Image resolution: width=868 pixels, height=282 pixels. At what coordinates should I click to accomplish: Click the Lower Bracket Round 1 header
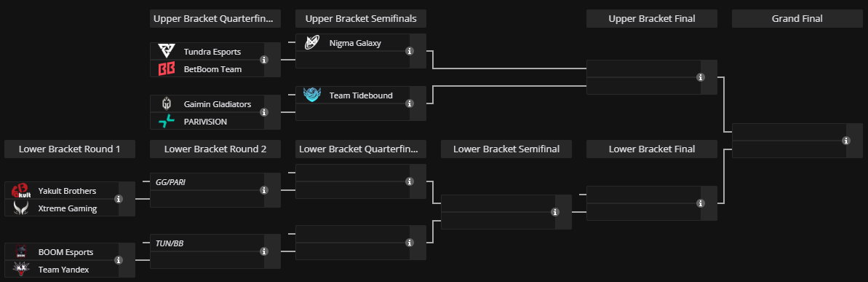[x=70, y=149]
